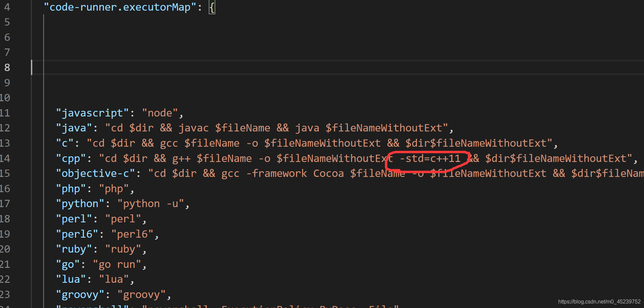644x308 pixels.
Task: Click the "perl" key on line 18
Action: [74, 219]
